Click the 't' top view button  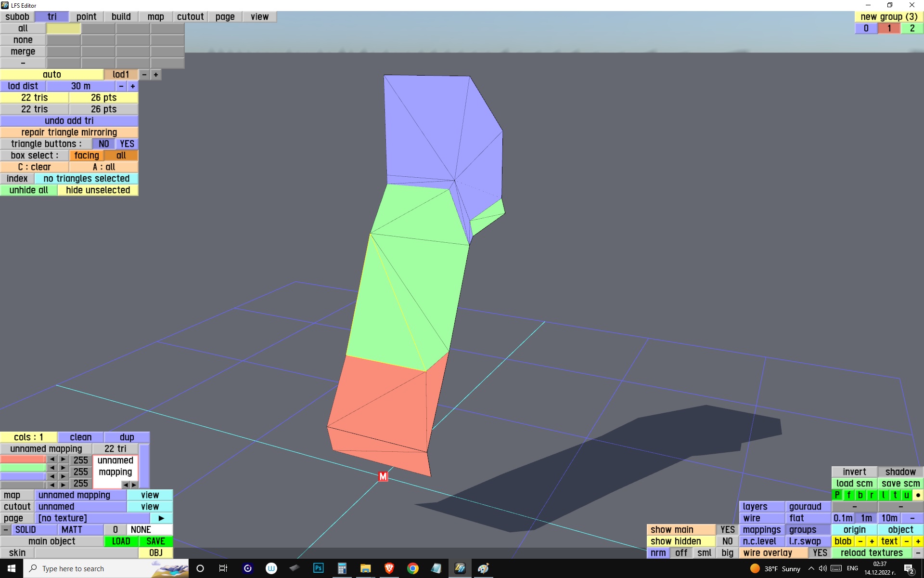tap(895, 495)
